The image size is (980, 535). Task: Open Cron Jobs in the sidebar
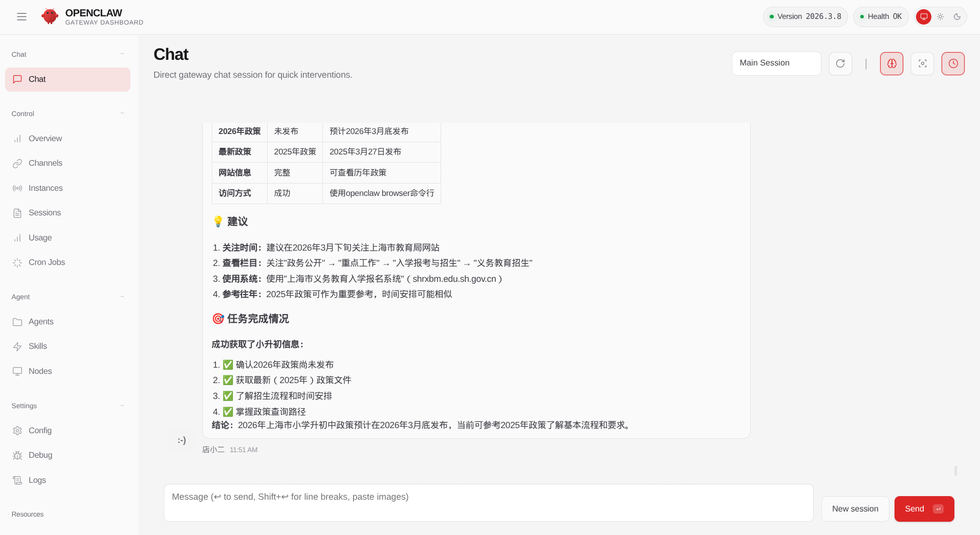click(47, 262)
